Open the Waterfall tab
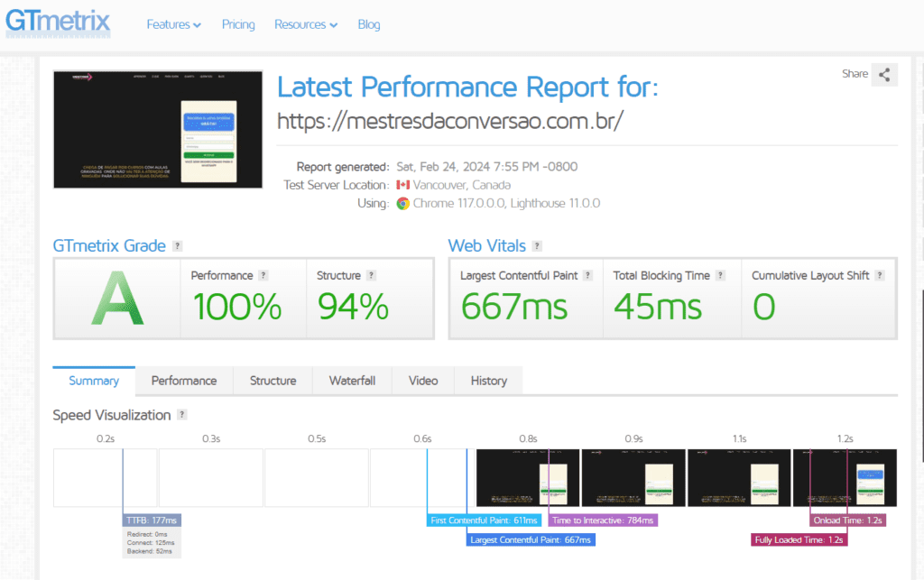 coord(352,381)
